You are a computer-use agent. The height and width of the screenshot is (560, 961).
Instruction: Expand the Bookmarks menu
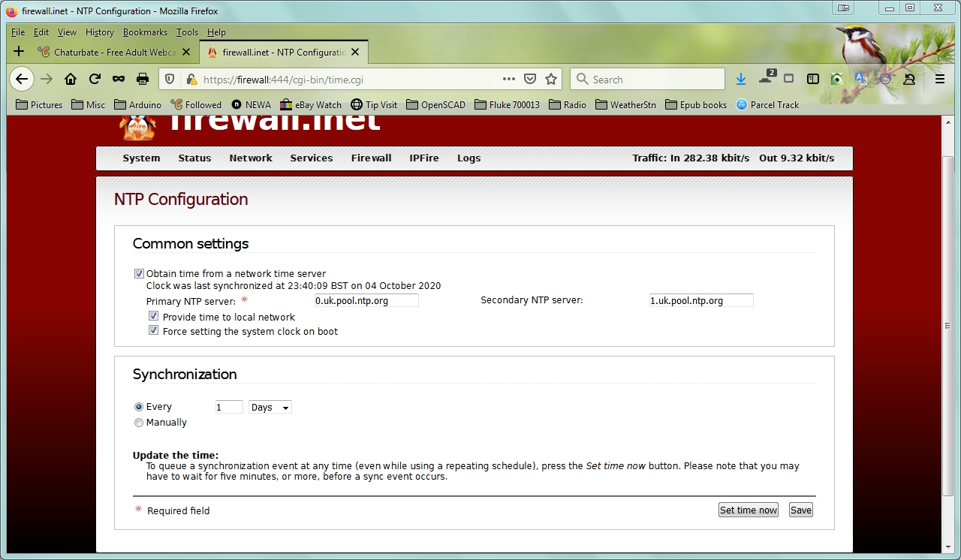click(x=144, y=32)
